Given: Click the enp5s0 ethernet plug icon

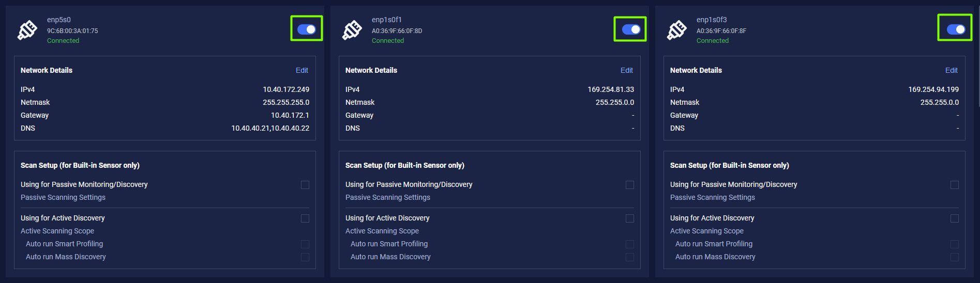Looking at the screenshot, I should point(27,30).
